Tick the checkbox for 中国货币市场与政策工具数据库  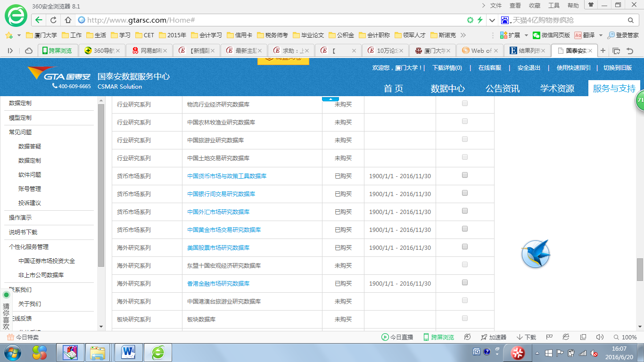point(465,175)
